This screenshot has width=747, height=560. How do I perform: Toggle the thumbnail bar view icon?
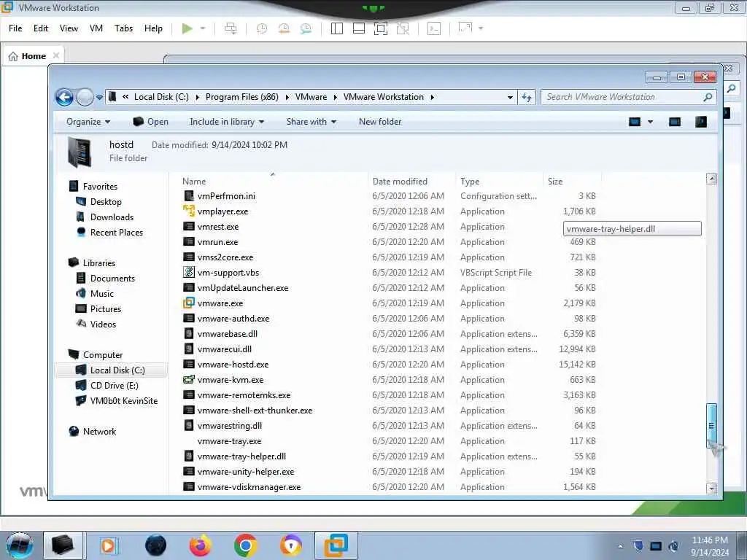pos(359,28)
